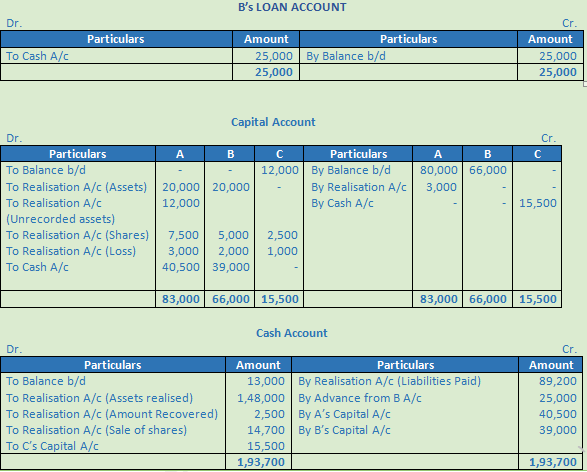This screenshot has height=472, width=587.
Task: Click the "Cash Account" heading
Action: 292,333
